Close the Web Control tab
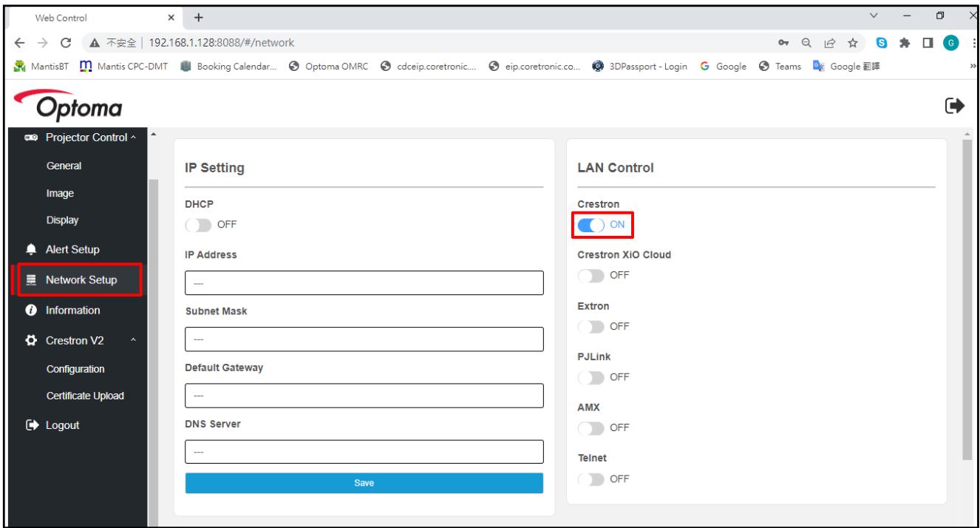Image resolution: width=980 pixels, height=528 pixels. coord(172,16)
